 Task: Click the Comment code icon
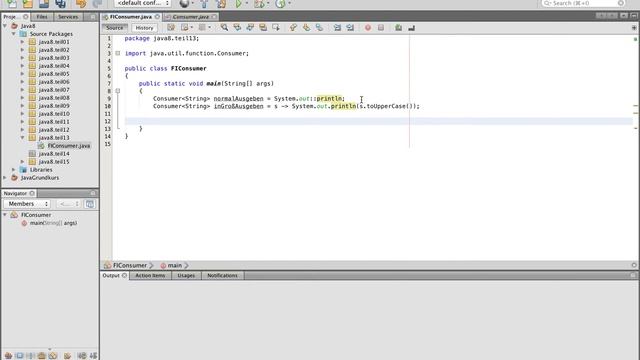pyautogui.click(x=398, y=28)
